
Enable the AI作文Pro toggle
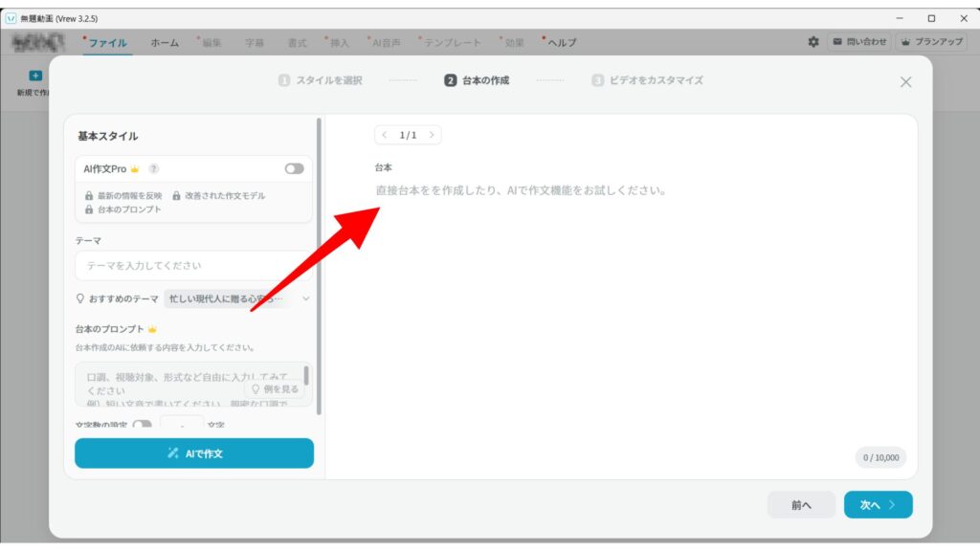(x=294, y=168)
